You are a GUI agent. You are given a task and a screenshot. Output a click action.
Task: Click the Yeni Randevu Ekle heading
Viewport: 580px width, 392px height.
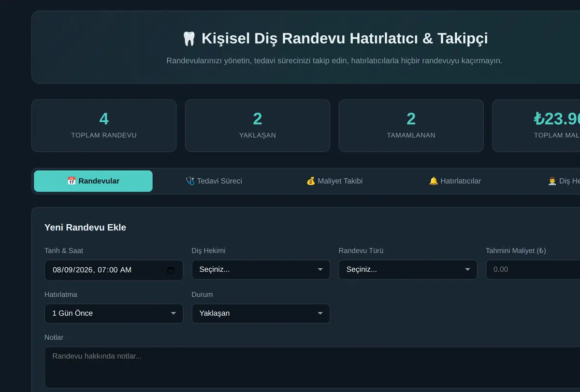[86, 228]
